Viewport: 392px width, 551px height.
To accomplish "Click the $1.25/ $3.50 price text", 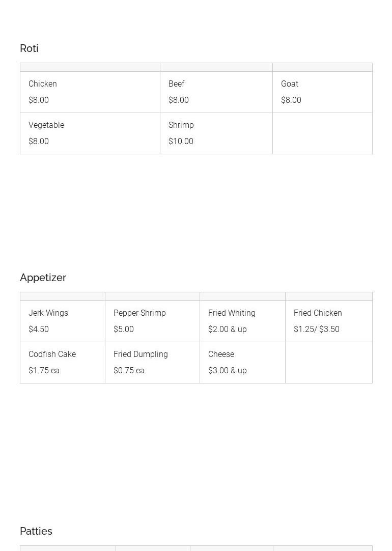I will [316, 329].
